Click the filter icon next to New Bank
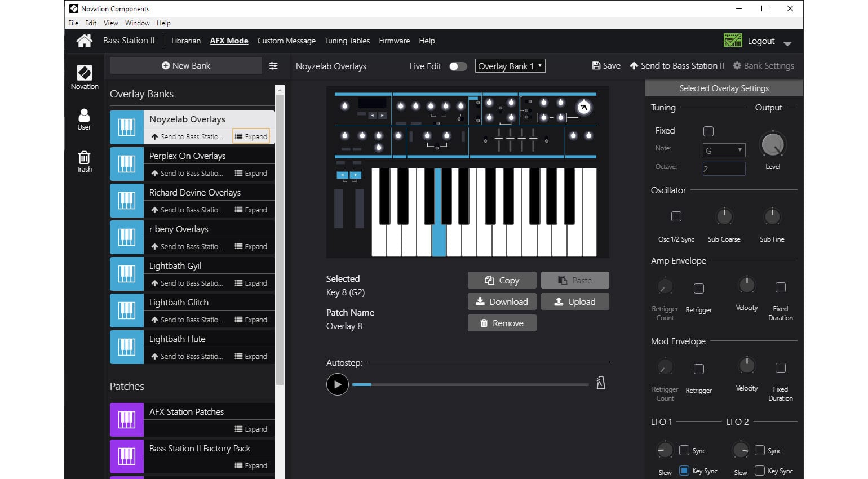This screenshot has height=479, width=868. (x=274, y=65)
